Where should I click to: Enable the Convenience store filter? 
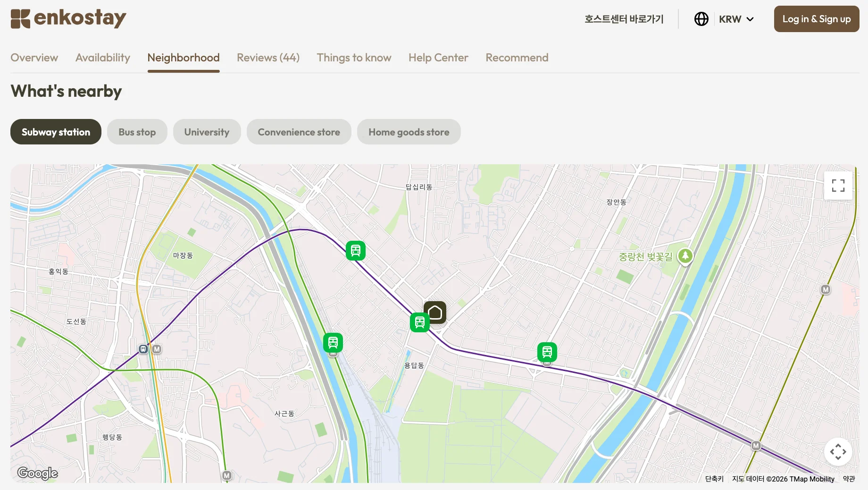(x=299, y=132)
